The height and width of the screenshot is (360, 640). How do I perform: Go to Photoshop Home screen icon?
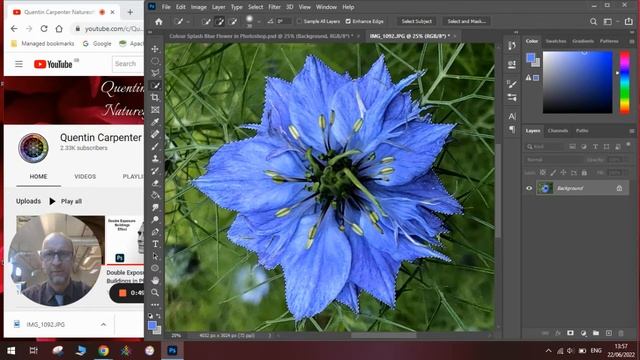pos(158,22)
